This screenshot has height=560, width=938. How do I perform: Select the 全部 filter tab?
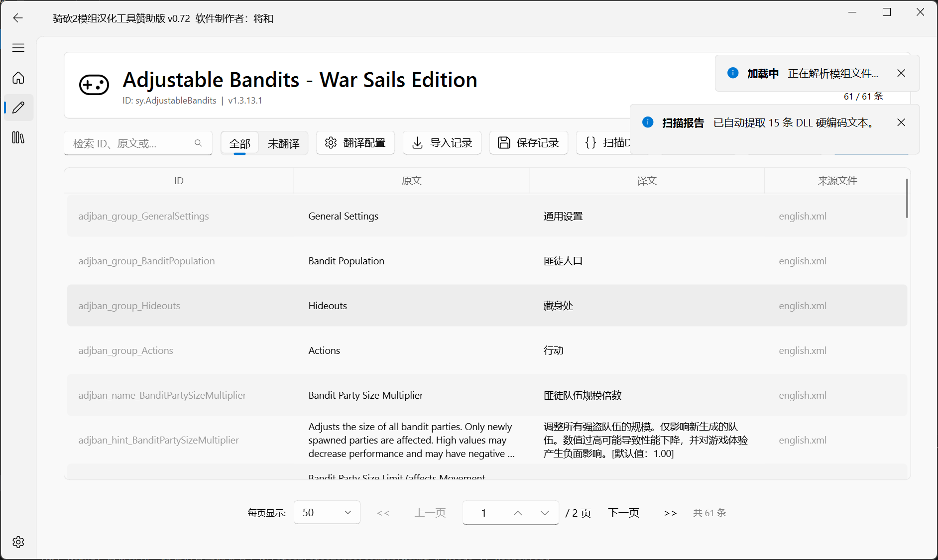239,143
